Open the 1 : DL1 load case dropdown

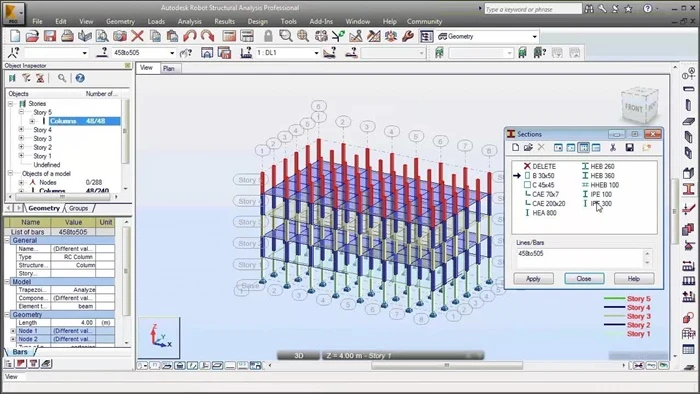(x=316, y=53)
